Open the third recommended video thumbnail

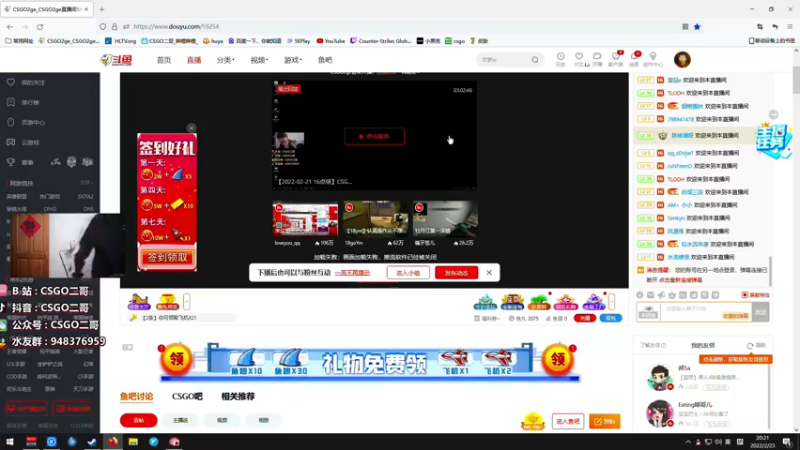tap(445, 218)
